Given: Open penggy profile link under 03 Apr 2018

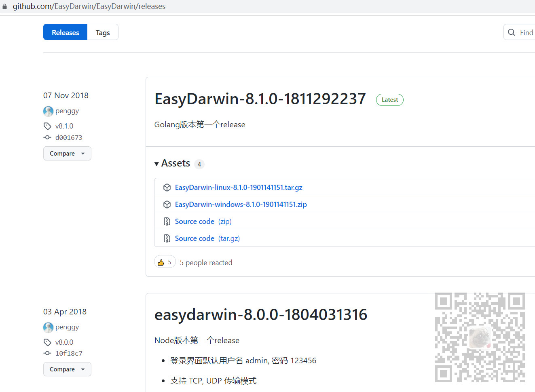Looking at the screenshot, I should 67,327.
